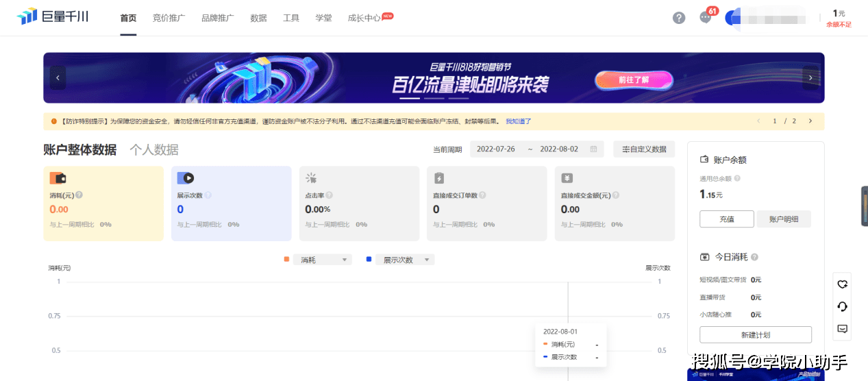Click yen icon on 直接成交金额(元) card

567,178
